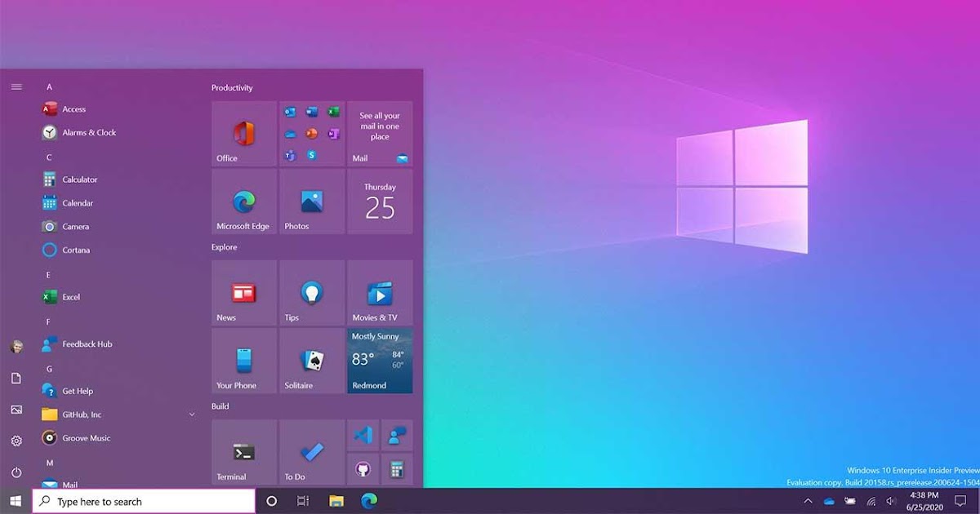980x514 pixels.
Task: Launch the Visual Studio Code small tile
Action: pyautogui.click(x=363, y=435)
